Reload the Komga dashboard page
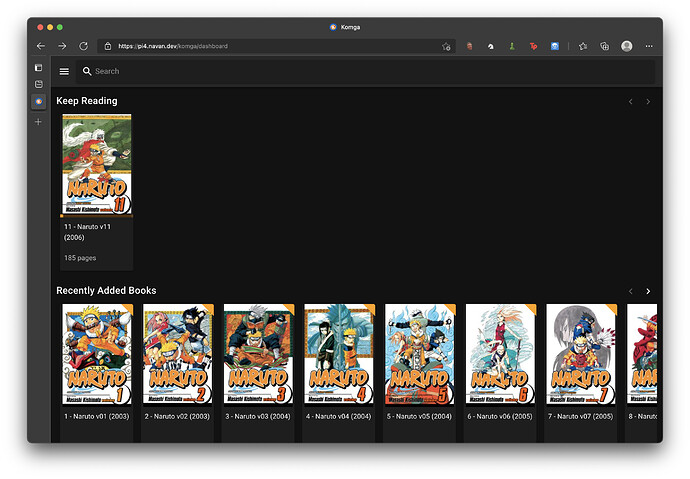 83,46
